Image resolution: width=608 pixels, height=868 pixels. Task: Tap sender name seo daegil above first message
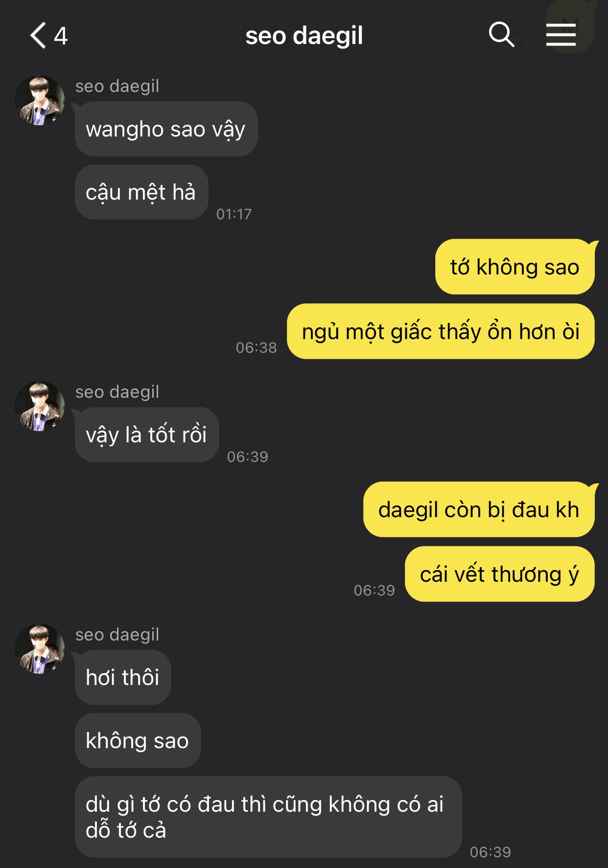coord(117,86)
